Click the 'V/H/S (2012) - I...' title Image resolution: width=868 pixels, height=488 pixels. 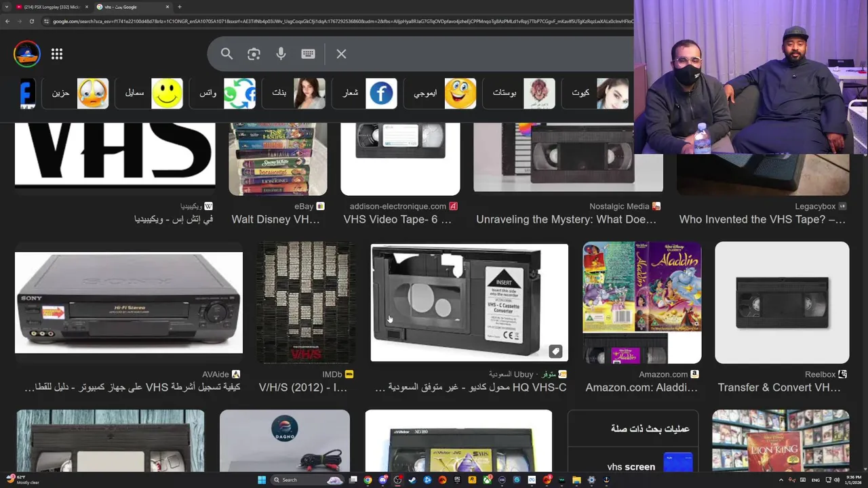click(x=303, y=387)
